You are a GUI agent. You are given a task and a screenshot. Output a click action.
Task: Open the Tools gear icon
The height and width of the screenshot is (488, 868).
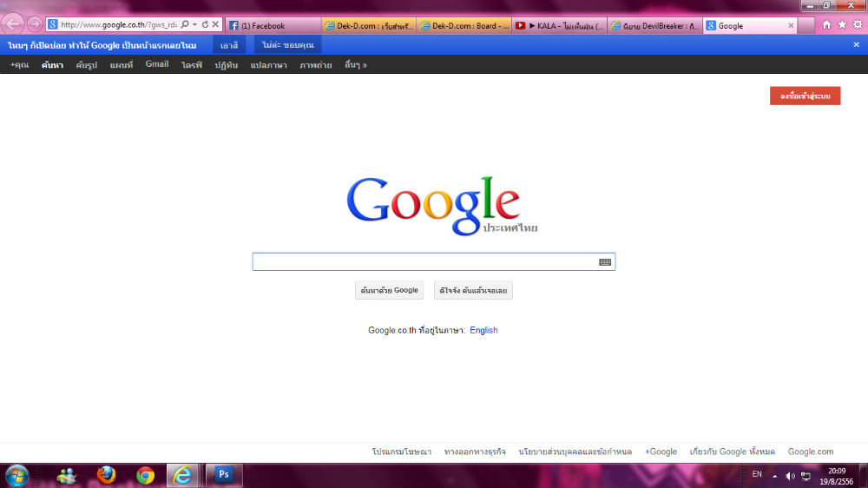858,25
